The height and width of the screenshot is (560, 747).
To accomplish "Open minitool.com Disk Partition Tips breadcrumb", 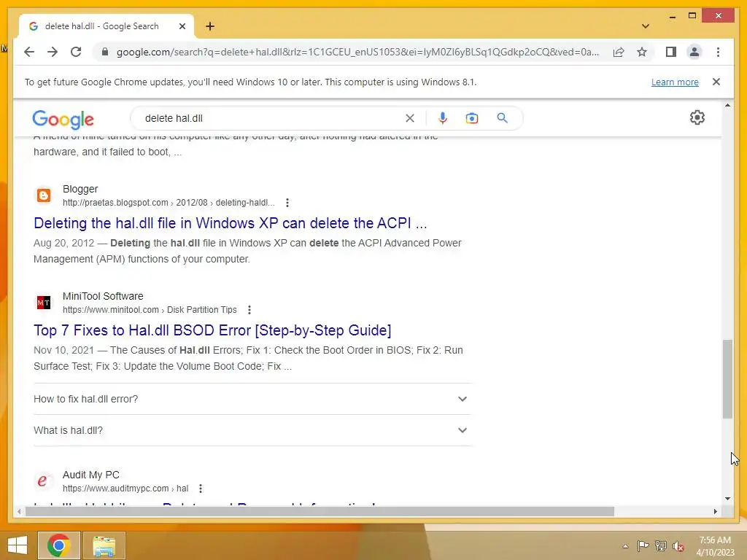I will point(150,310).
